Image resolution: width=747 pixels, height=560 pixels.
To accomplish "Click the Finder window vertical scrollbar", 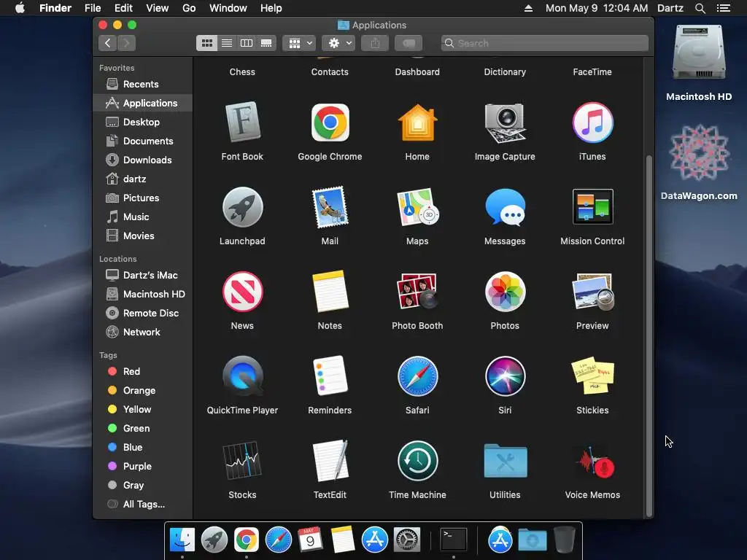I will point(649,335).
